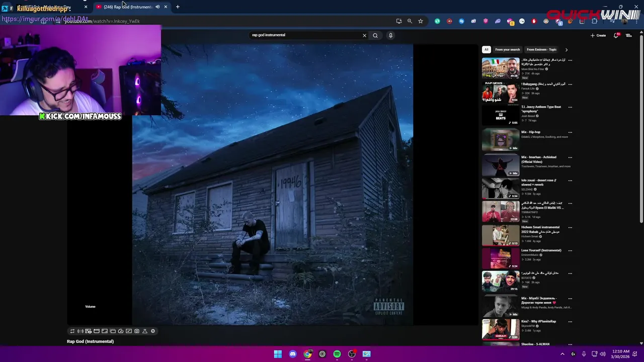Open the YouTube account avatar menu

[x=629, y=35]
